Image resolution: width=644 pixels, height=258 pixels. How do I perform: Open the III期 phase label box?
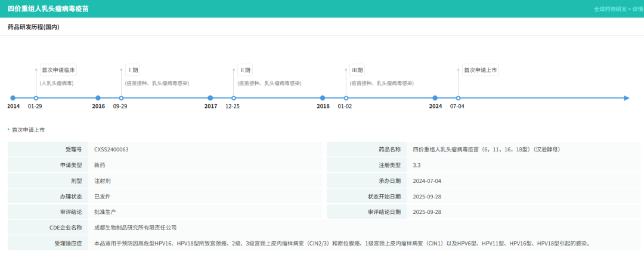coord(358,70)
